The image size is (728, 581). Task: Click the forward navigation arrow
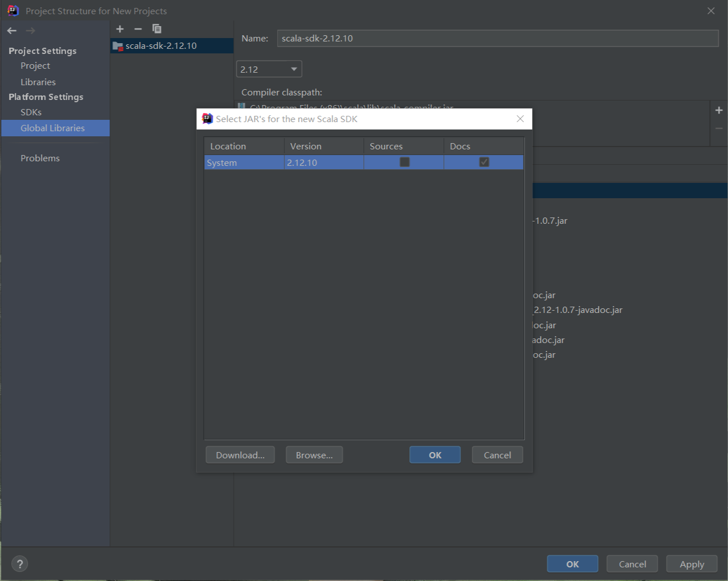point(31,31)
